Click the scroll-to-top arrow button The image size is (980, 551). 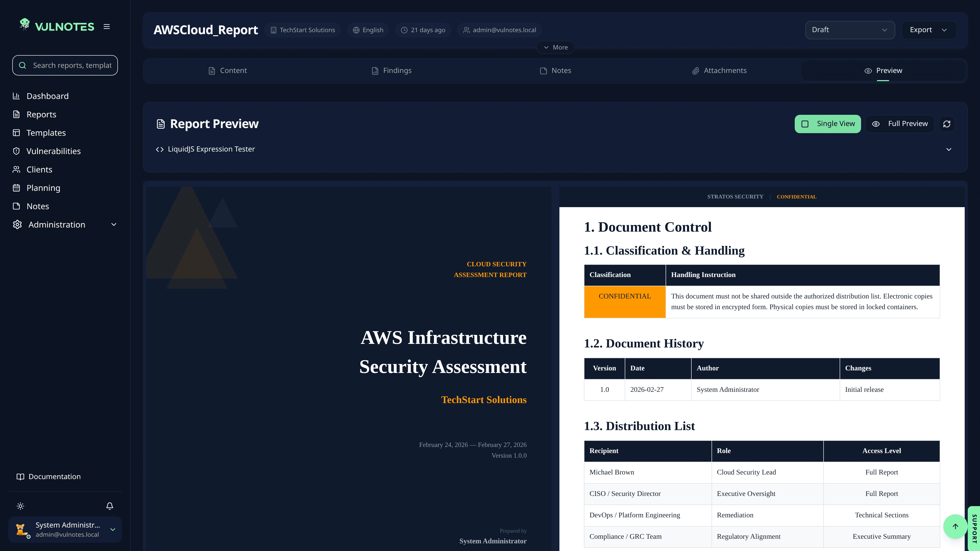955,526
